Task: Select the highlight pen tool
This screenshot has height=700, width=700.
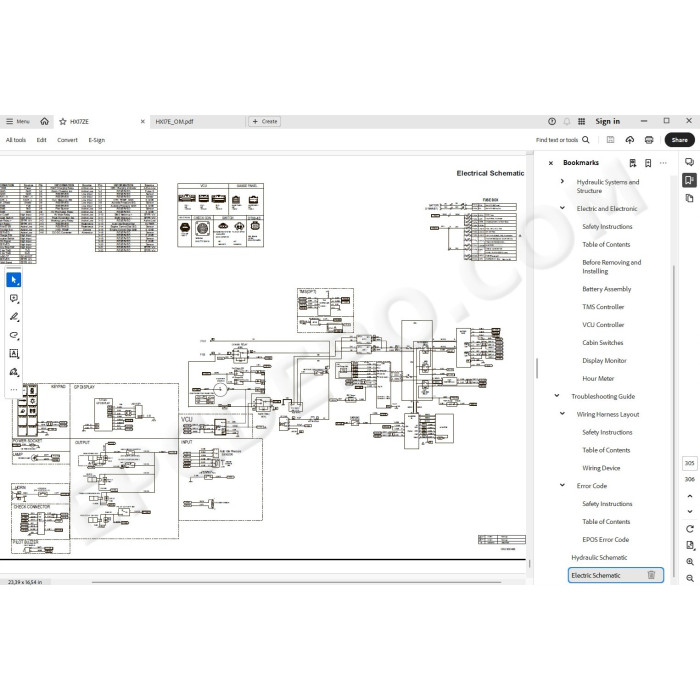Action: click(x=14, y=317)
